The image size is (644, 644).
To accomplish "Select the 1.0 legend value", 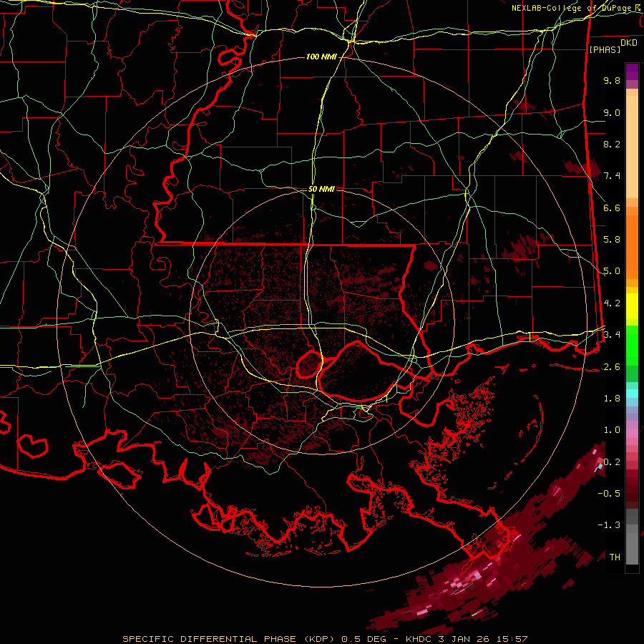I will click(x=612, y=430).
